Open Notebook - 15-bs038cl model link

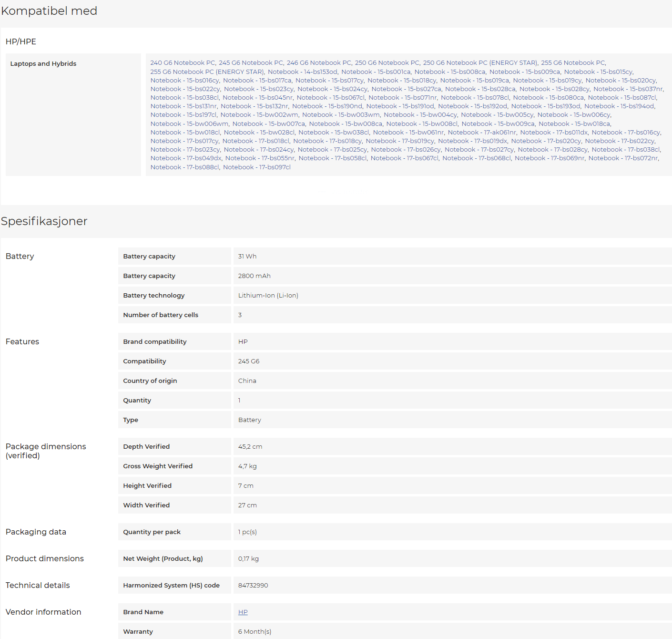pyautogui.click(x=184, y=98)
